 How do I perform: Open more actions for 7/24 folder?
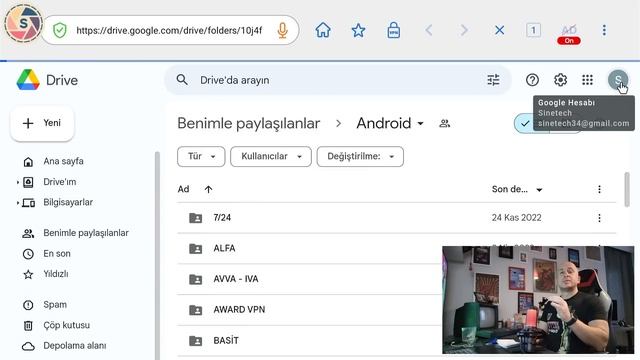tap(599, 218)
